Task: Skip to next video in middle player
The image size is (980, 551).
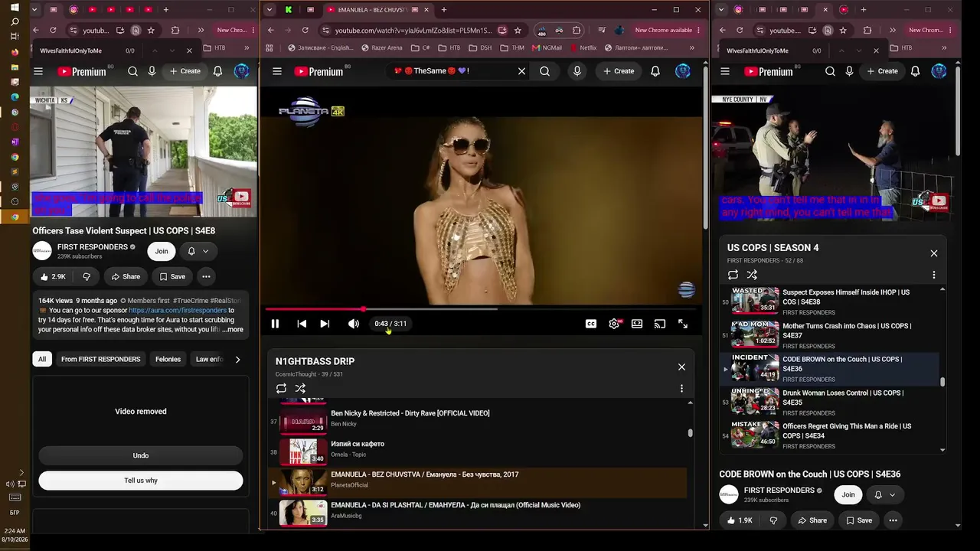Action: click(325, 324)
